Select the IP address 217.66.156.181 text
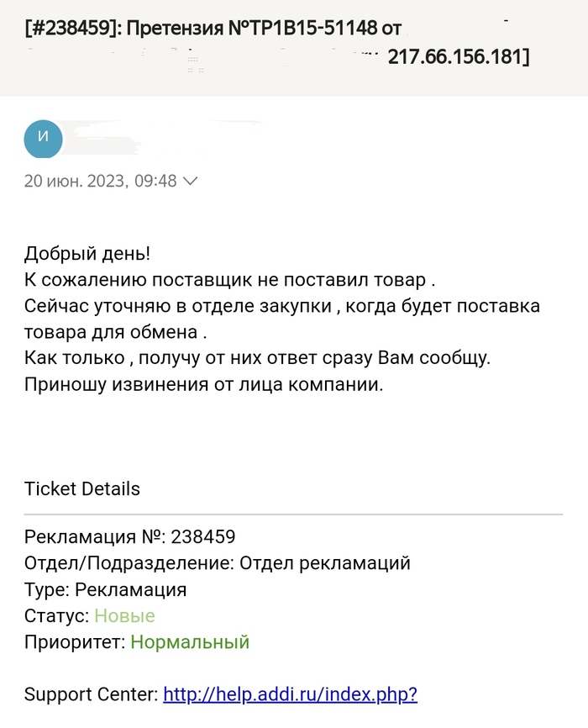The height and width of the screenshot is (728, 588). 458,58
